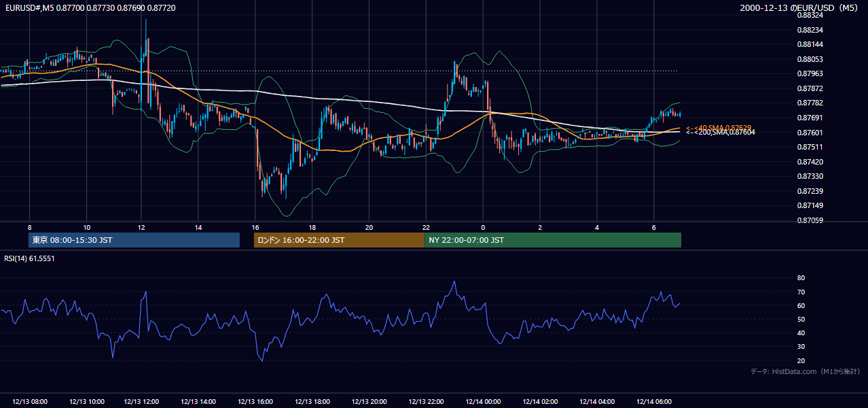The width and height of the screenshot is (868, 408).
Task: Click price axis value 0.87420
Action: 810,162
